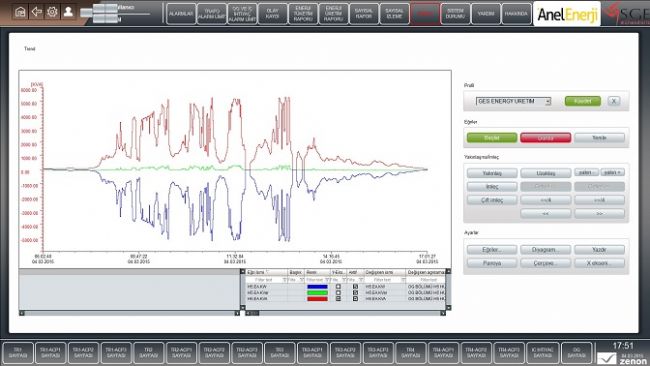Open İÇ İHTİYAÇ SAYTASI bottom button
Image resolution: width=650 pixels, height=366 pixels.
pos(542,353)
